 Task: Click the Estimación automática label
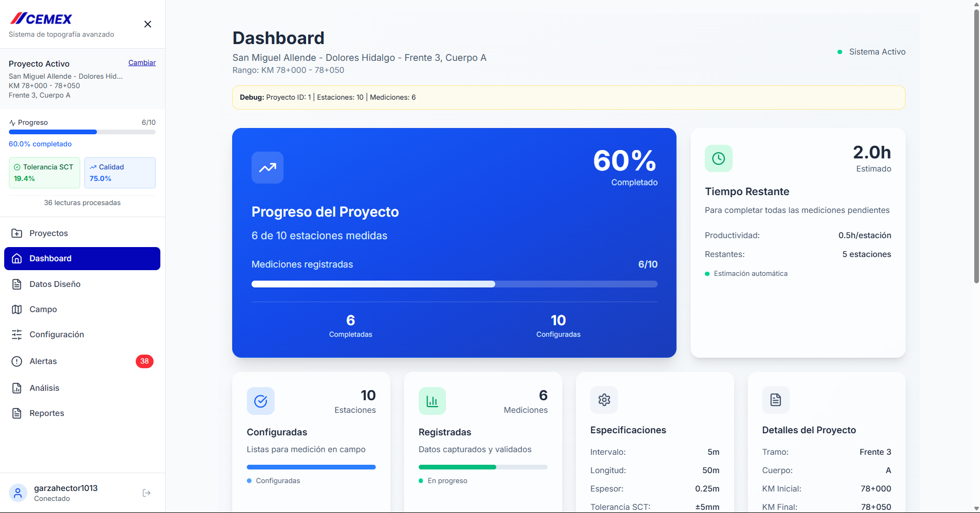point(750,274)
